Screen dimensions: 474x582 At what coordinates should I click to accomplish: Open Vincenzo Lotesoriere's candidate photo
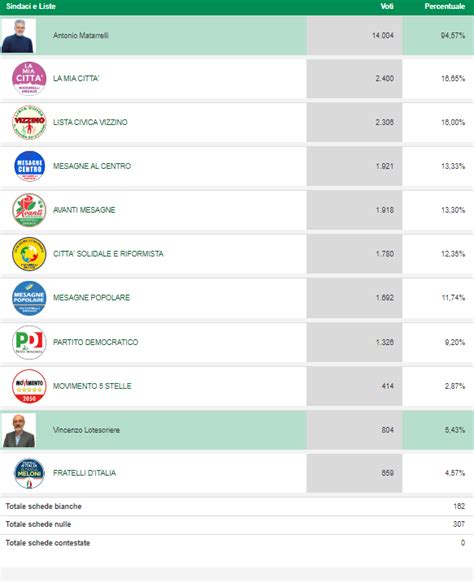19,430
